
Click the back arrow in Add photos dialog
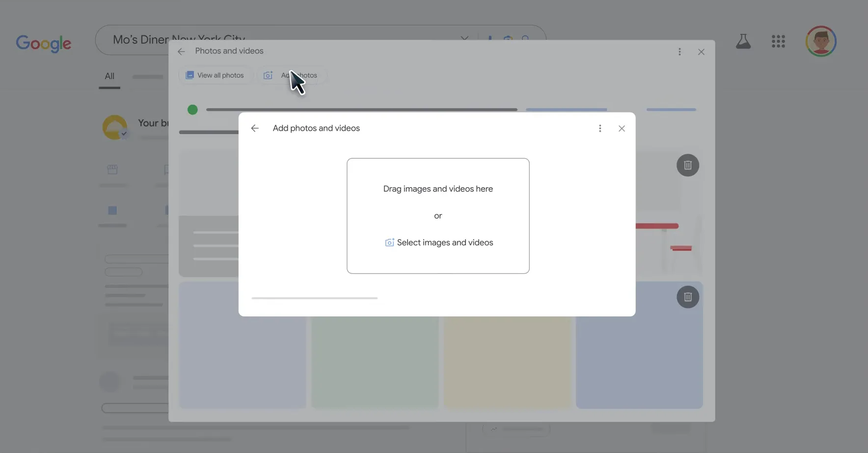255,128
